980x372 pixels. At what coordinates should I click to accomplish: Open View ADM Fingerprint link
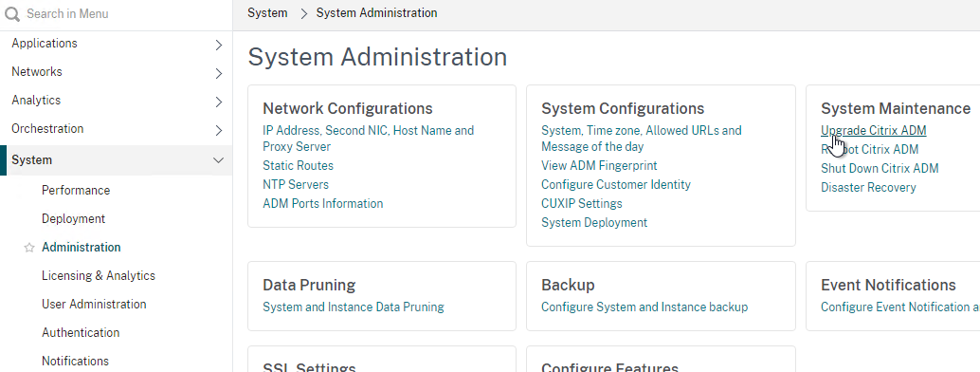599,165
